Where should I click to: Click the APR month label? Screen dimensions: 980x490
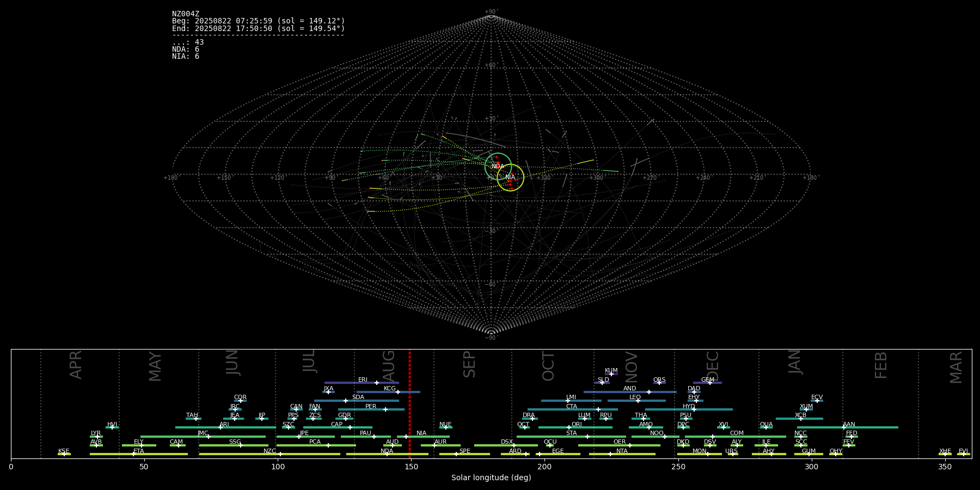76,365
